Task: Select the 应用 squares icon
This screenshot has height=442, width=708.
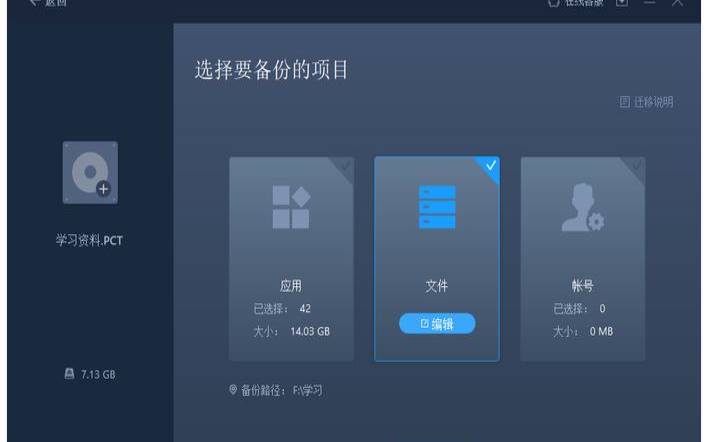Action: pyautogui.click(x=291, y=207)
